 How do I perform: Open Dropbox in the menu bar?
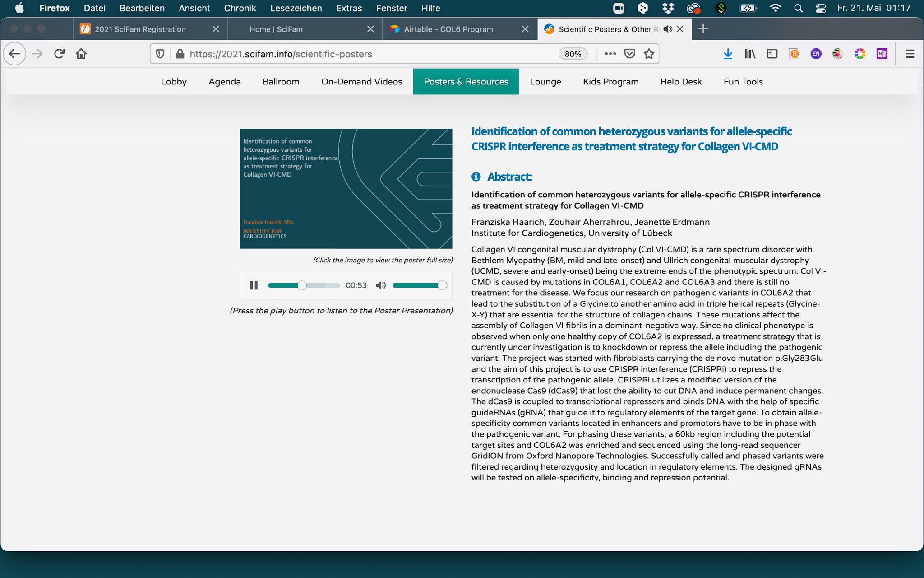(x=668, y=8)
